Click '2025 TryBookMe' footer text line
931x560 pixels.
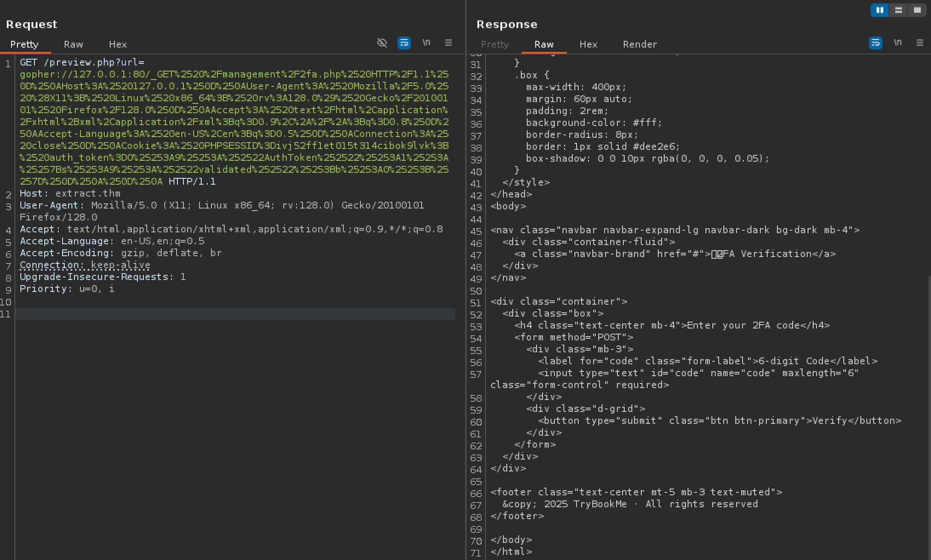click(x=630, y=504)
